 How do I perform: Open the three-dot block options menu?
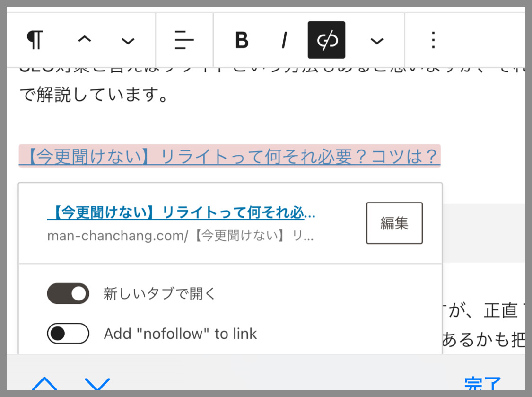(x=433, y=40)
